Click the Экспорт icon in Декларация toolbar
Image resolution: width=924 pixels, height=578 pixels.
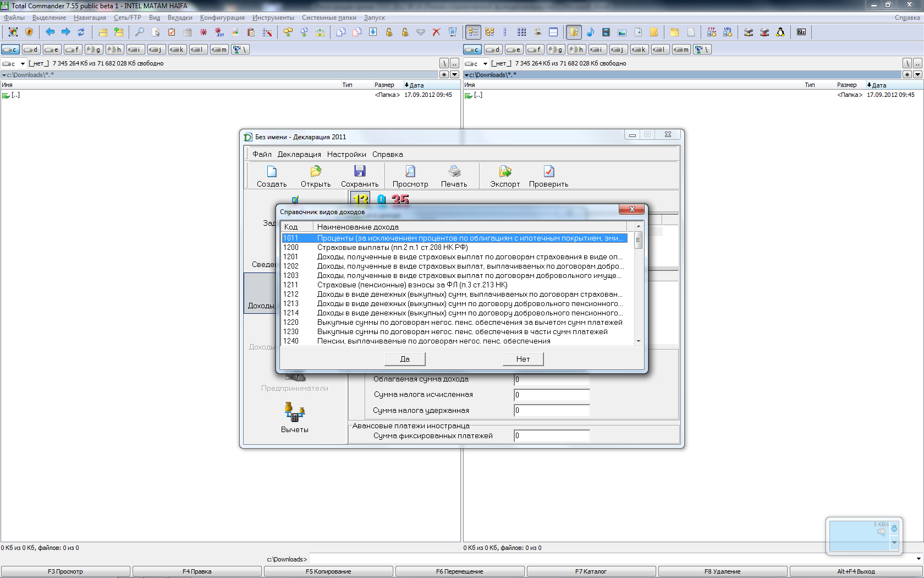tap(505, 172)
